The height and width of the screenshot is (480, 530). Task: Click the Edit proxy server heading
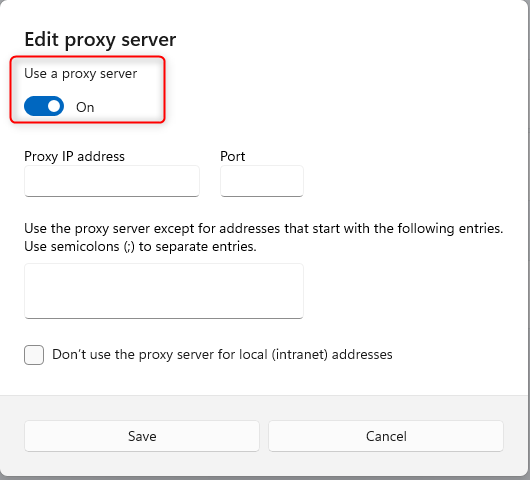coord(100,40)
